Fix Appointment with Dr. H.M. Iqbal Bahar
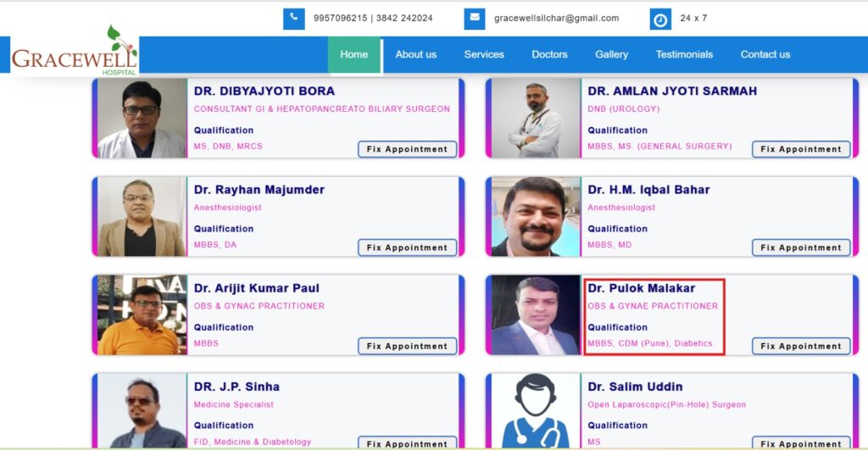 801,247
